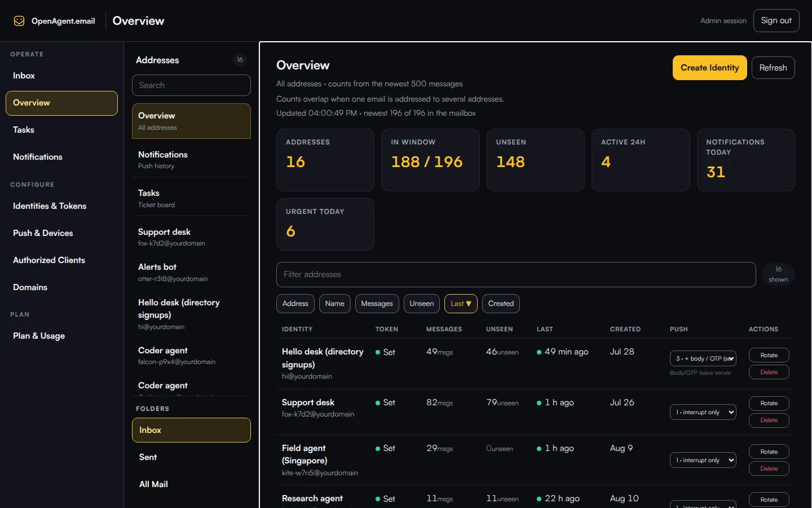Sort table by Messages
This screenshot has height=508, width=812.
[377, 304]
